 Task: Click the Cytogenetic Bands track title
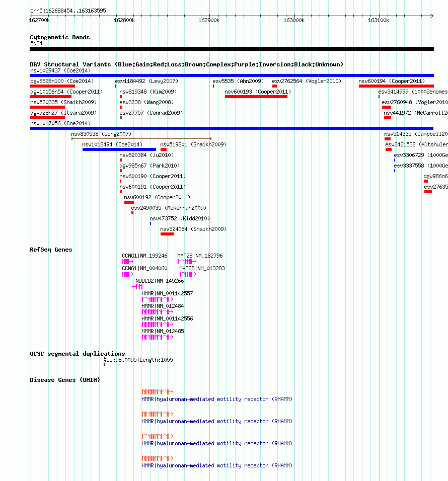pos(60,37)
